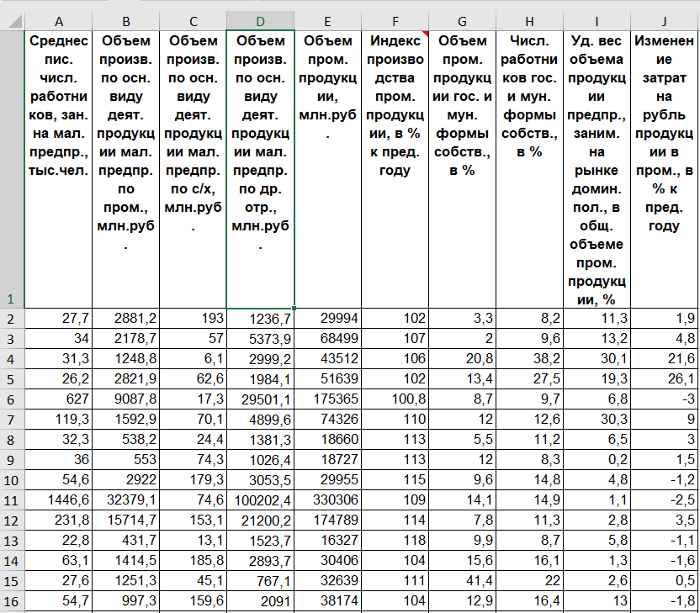This screenshot has height=613, width=700.
Task: Click header cell 'Среднеспис. числ. работников'
Action: coord(59,169)
